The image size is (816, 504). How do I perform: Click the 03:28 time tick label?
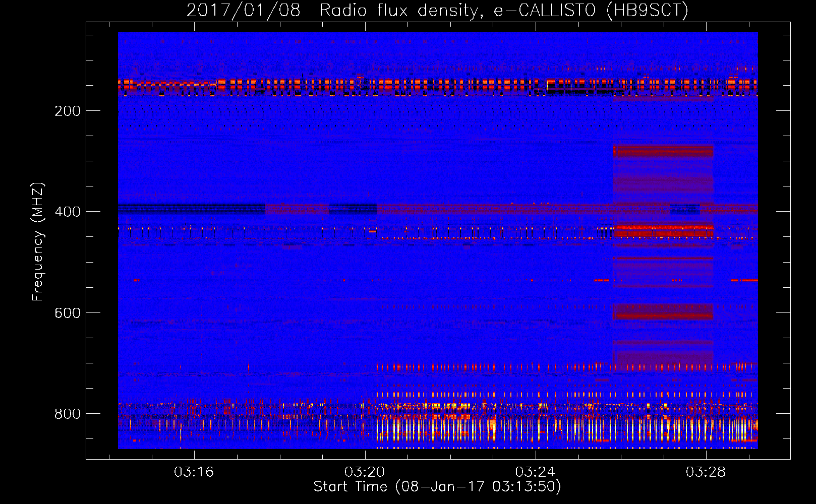706,472
